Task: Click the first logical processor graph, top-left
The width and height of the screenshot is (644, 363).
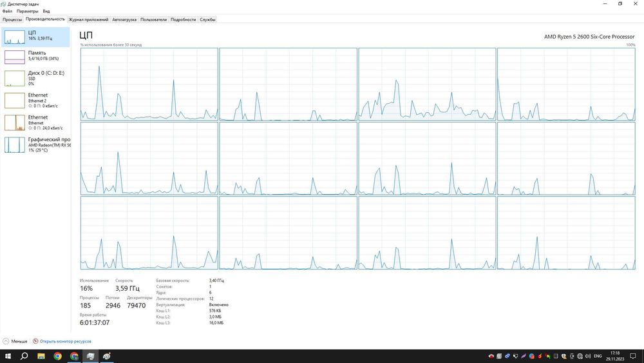Action: (149, 84)
